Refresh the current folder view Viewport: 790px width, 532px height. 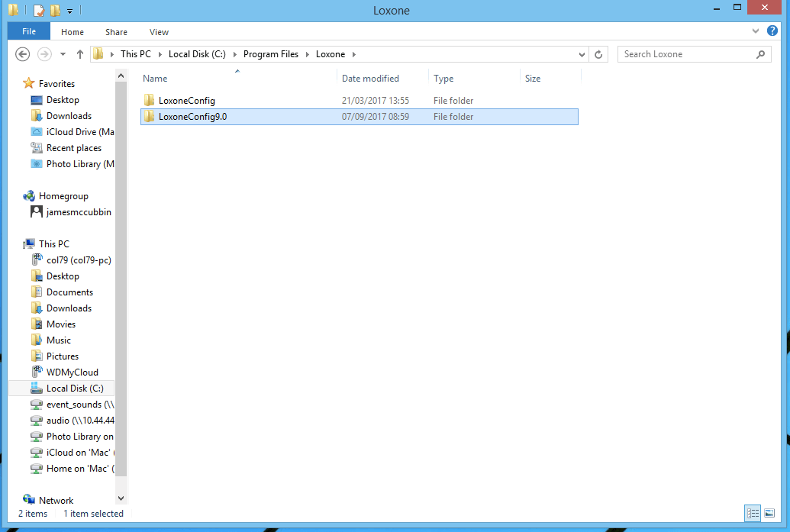coord(599,54)
